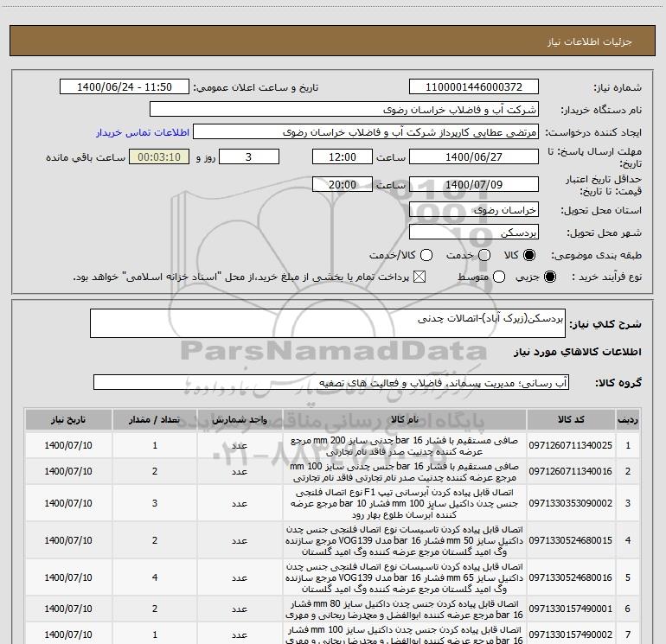Image resolution: width=666 pixels, height=644 pixels.
Task: Click need date 1400/07/10 in row 1
Action: point(68,445)
